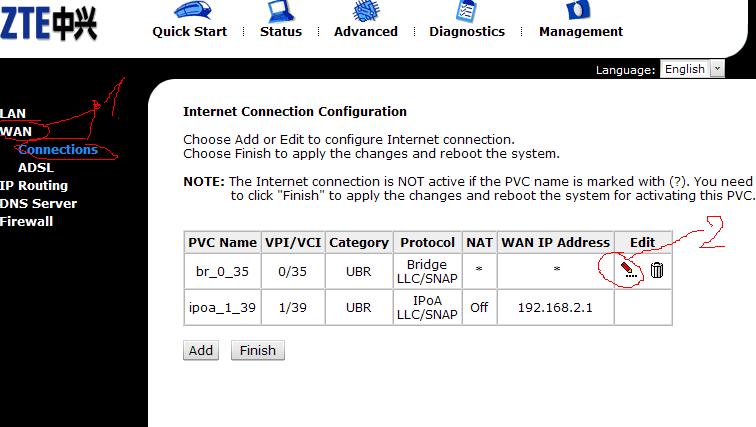Click the Add button
The width and height of the screenshot is (756, 427).
[x=201, y=350]
